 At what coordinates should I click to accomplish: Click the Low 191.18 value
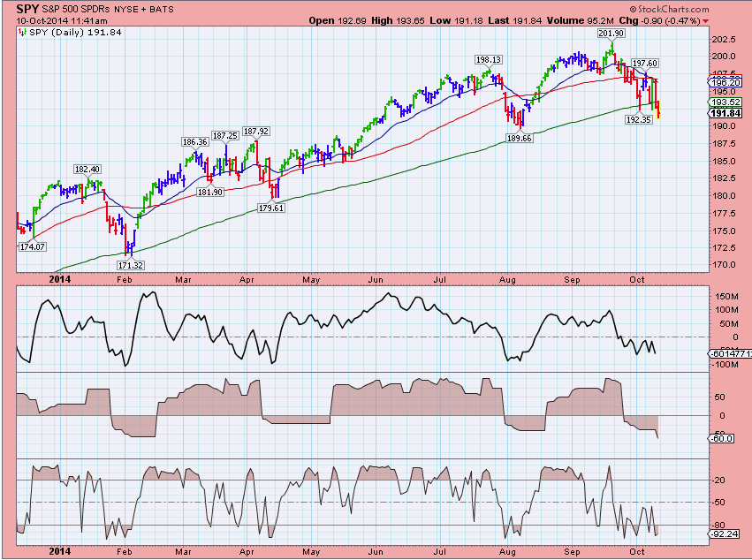[456, 20]
